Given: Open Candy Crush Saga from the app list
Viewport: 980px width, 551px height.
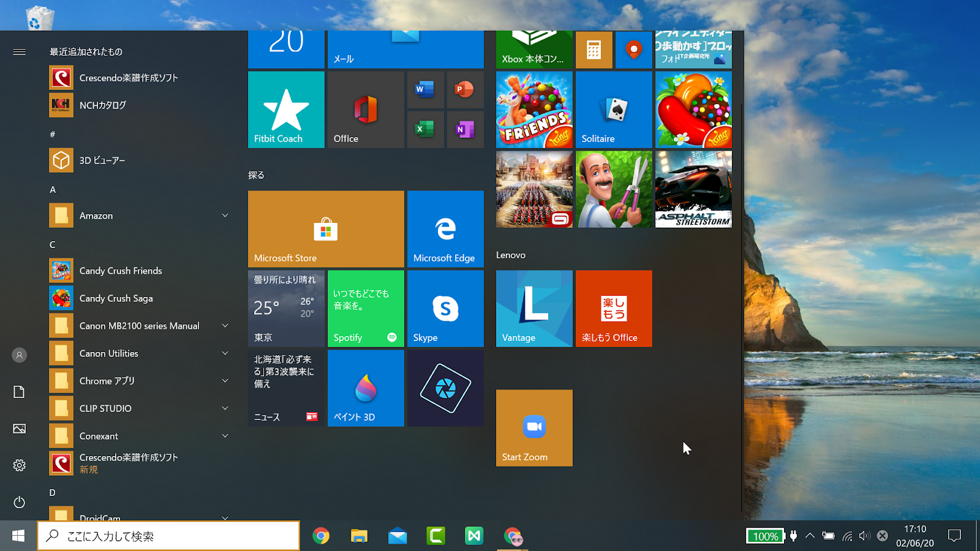Looking at the screenshot, I should coord(141,298).
